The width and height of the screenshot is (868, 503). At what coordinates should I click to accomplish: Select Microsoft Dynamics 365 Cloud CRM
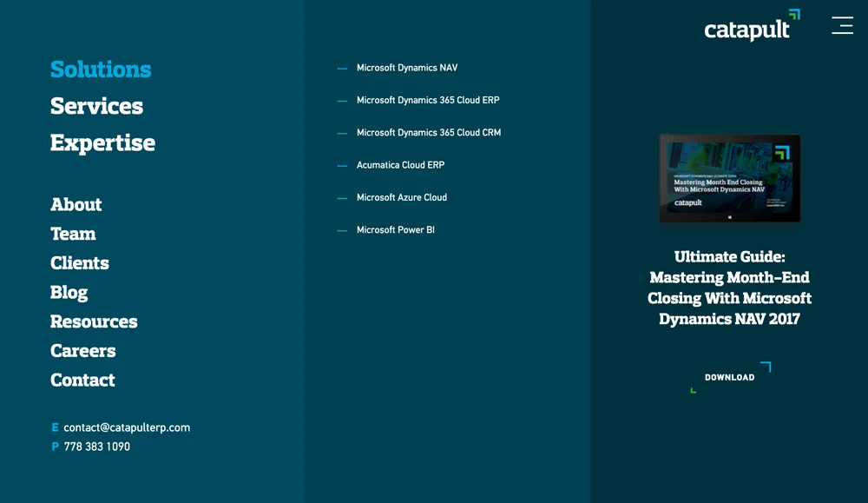coord(429,132)
